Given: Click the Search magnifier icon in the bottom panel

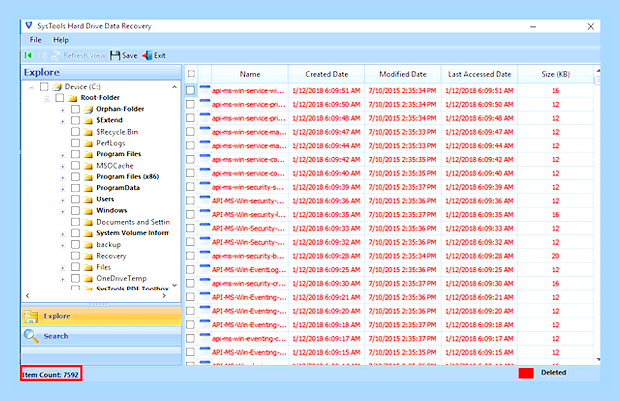Looking at the screenshot, I should (x=31, y=336).
